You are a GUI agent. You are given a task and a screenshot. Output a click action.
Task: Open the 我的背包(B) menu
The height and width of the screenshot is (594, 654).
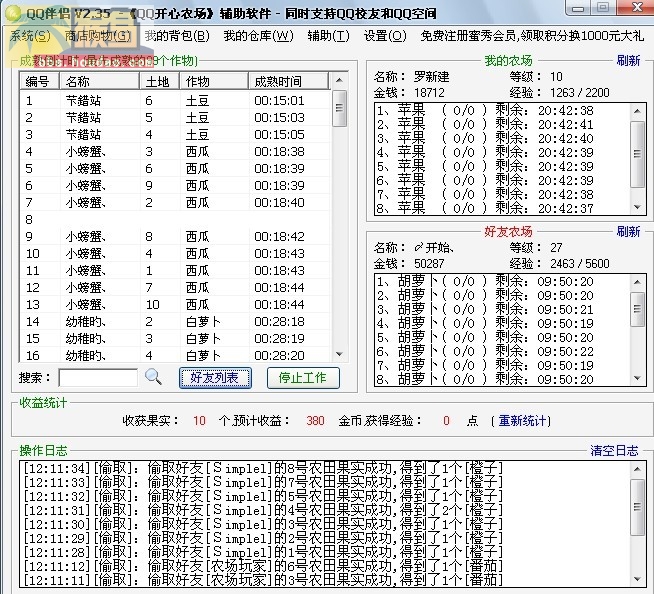point(177,36)
